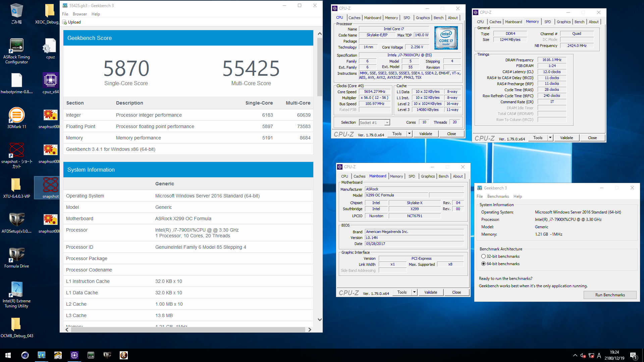Open the cpuz desktop icon with gear
This screenshot has height=362, width=644.
50,49
